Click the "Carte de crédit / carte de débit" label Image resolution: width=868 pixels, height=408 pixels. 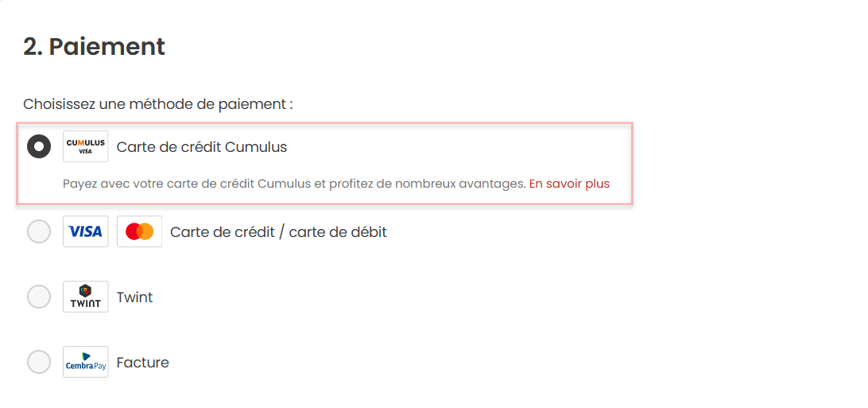278,232
